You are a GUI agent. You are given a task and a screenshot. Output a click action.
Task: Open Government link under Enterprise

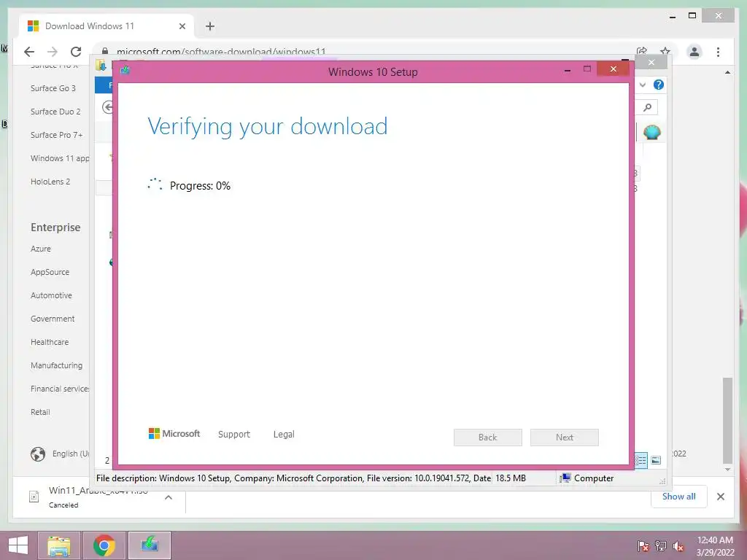point(53,319)
